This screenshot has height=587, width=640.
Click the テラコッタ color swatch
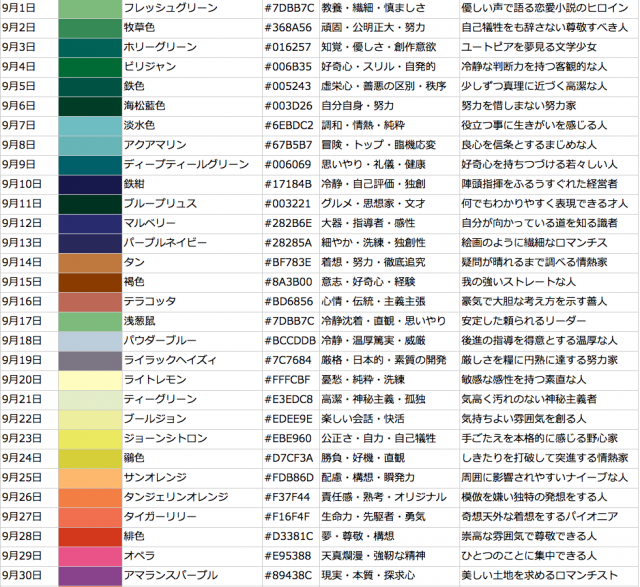pyautogui.click(x=89, y=301)
